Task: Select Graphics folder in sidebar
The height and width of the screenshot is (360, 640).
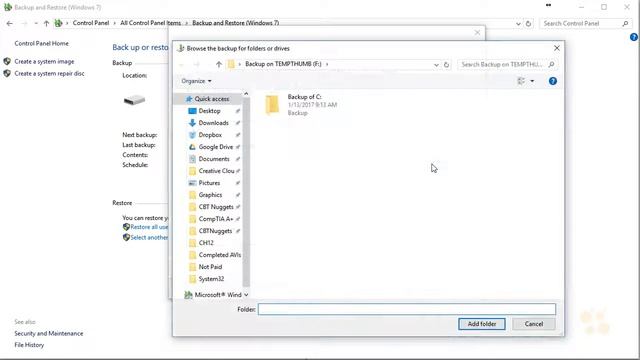Action: coord(210,195)
